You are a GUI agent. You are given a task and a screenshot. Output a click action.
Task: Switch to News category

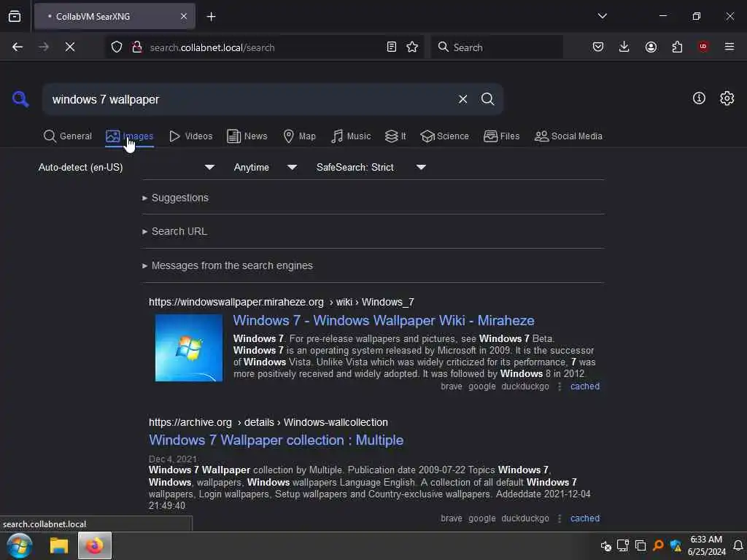click(247, 136)
